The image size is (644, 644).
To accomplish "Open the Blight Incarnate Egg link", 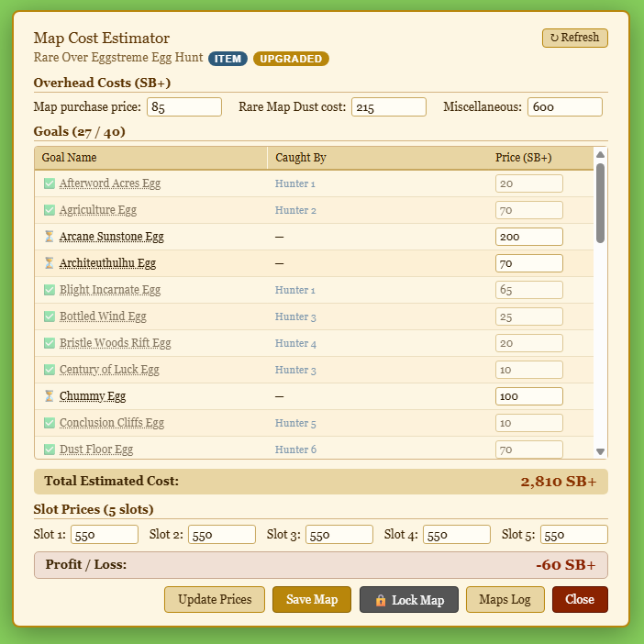I will pyautogui.click(x=110, y=290).
